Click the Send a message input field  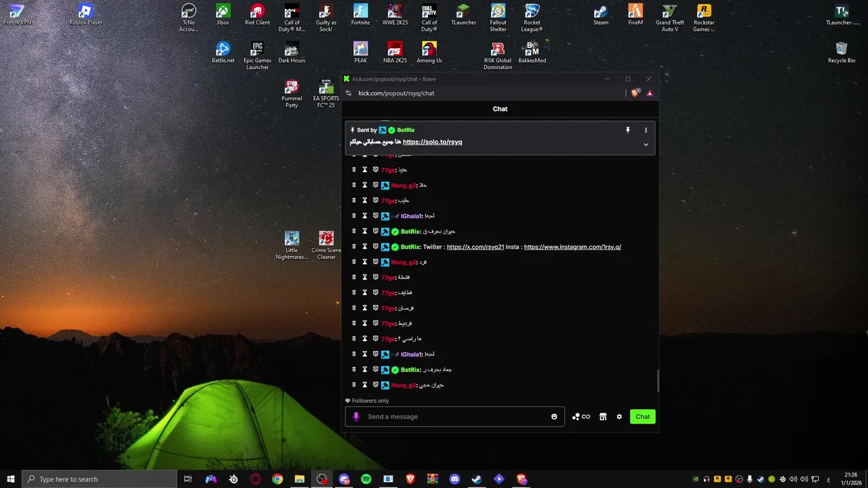click(454, 417)
